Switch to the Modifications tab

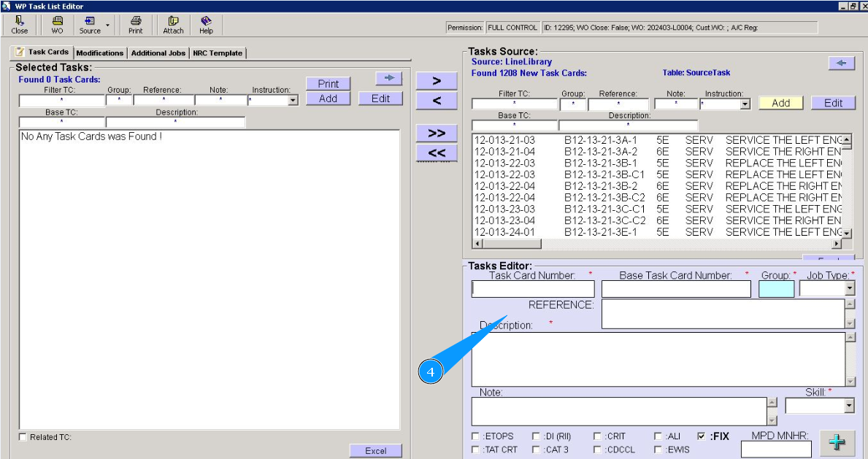tap(100, 53)
